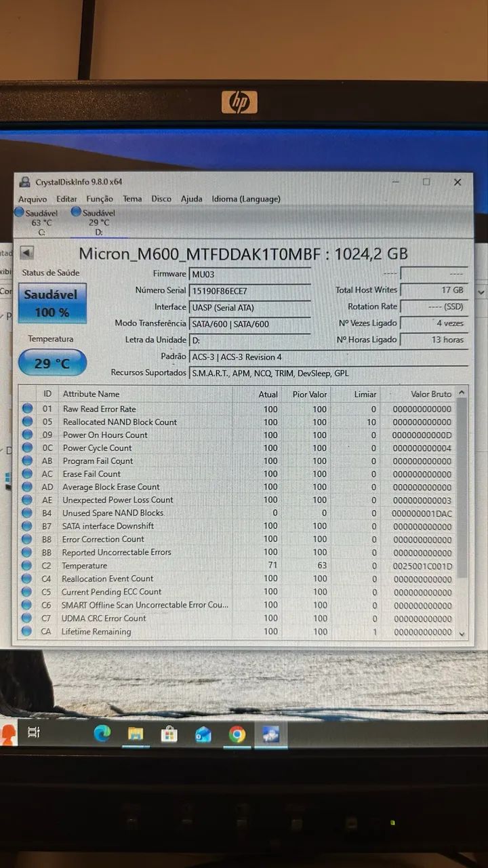Click the status icon for Unexpected Power Loss Count
The width and height of the screenshot is (488, 868).
point(27,500)
